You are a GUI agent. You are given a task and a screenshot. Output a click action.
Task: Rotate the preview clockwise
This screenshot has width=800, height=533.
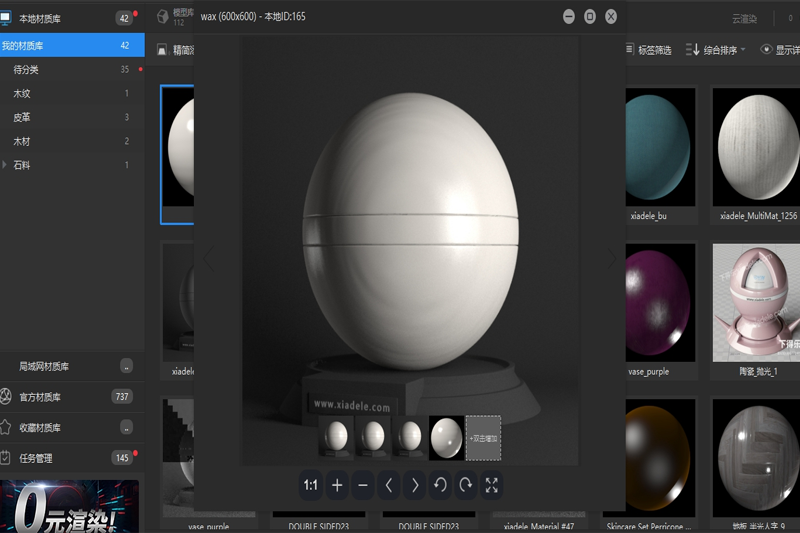466,485
